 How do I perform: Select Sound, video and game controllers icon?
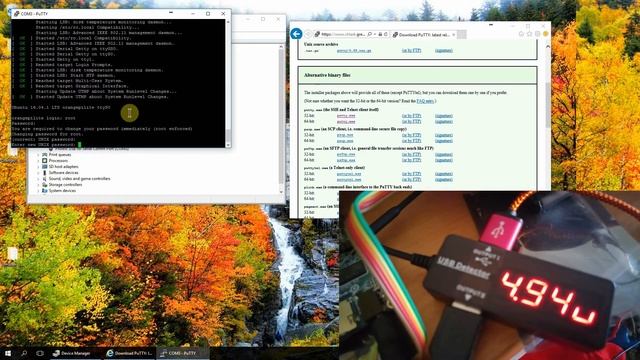tap(44, 179)
